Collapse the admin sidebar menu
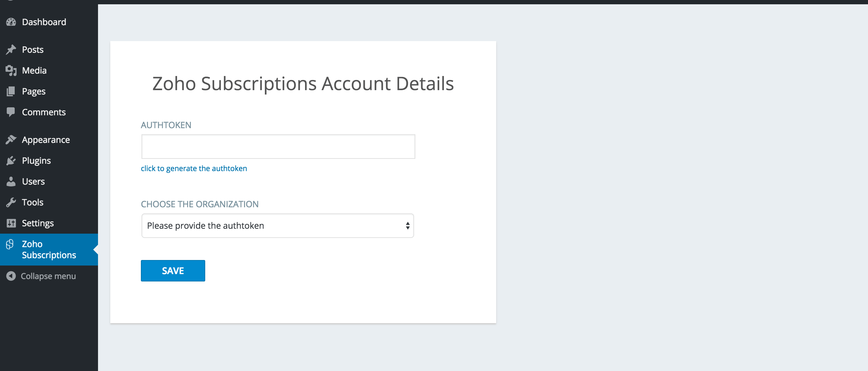Image resolution: width=868 pixels, height=371 pixels. tap(41, 276)
